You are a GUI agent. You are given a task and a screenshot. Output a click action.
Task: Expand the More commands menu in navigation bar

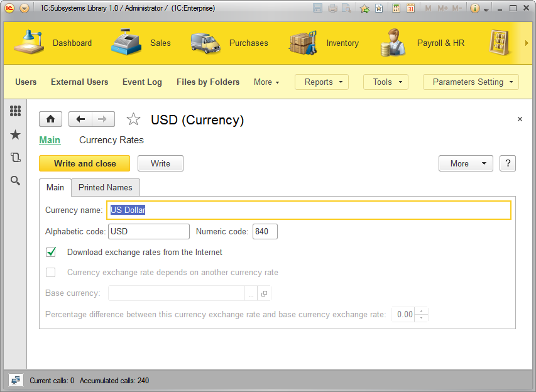(266, 82)
